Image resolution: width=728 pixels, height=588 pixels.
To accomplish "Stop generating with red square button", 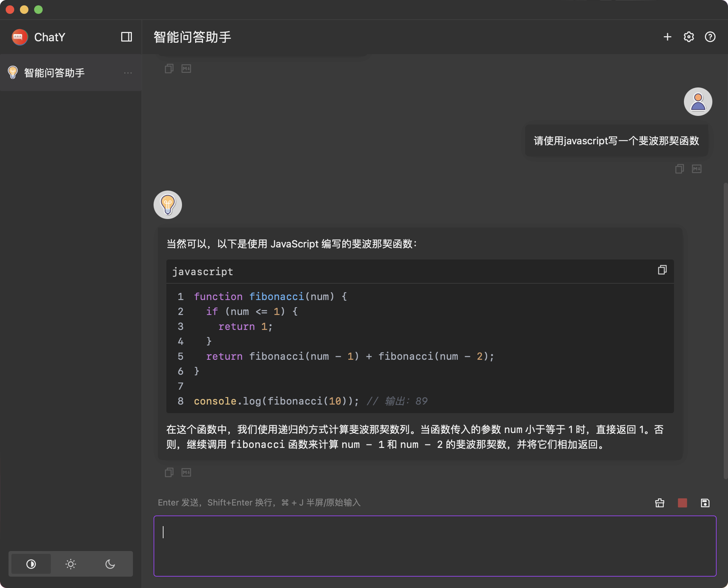I will pos(682,503).
